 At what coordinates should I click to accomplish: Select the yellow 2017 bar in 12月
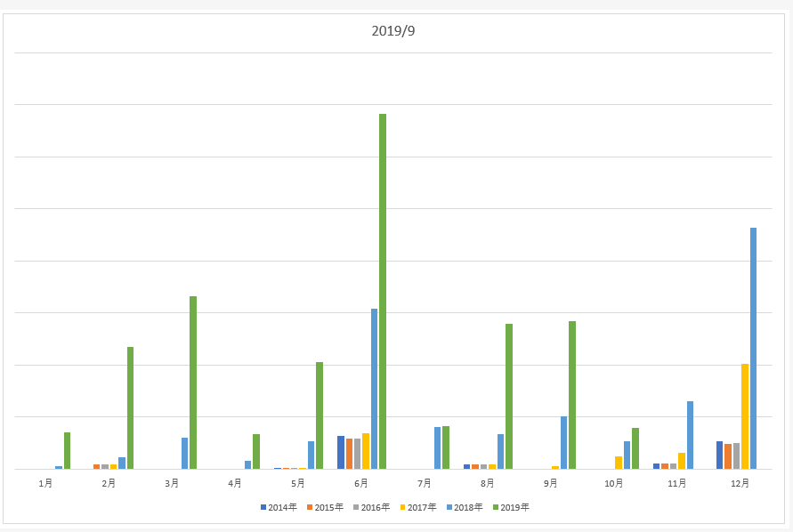[x=745, y=416]
